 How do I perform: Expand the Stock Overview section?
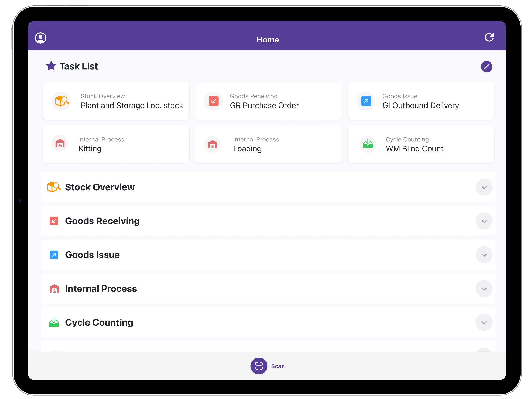483,187
